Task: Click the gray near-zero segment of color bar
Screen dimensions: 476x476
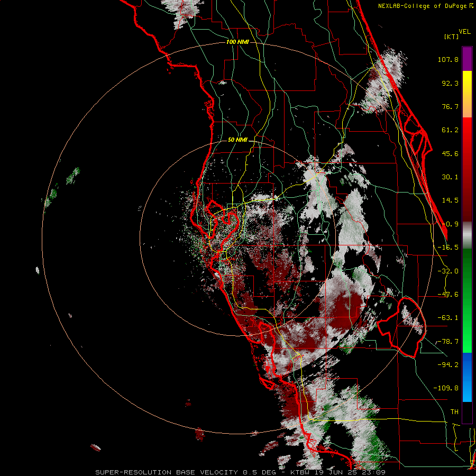Action: coord(467,235)
